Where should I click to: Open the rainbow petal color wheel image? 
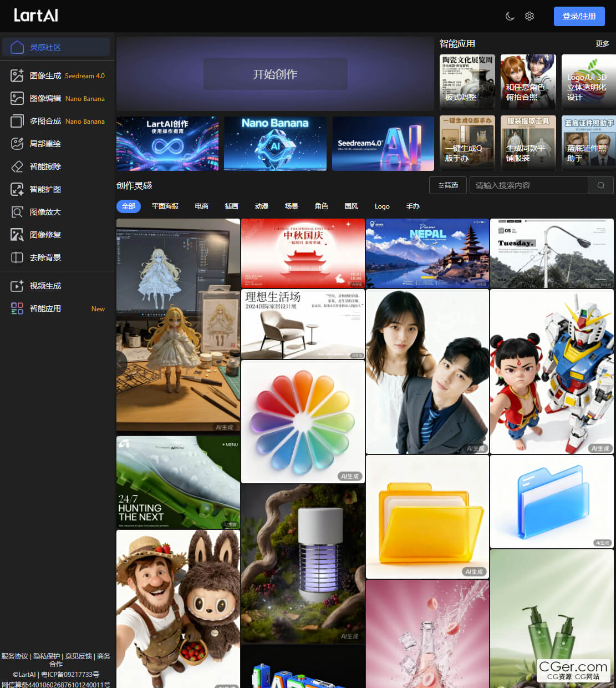(303, 422)
